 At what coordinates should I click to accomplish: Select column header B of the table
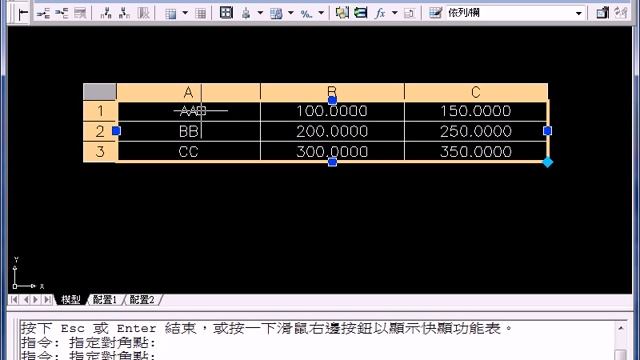pyautogui.click(x=332, y=92)
